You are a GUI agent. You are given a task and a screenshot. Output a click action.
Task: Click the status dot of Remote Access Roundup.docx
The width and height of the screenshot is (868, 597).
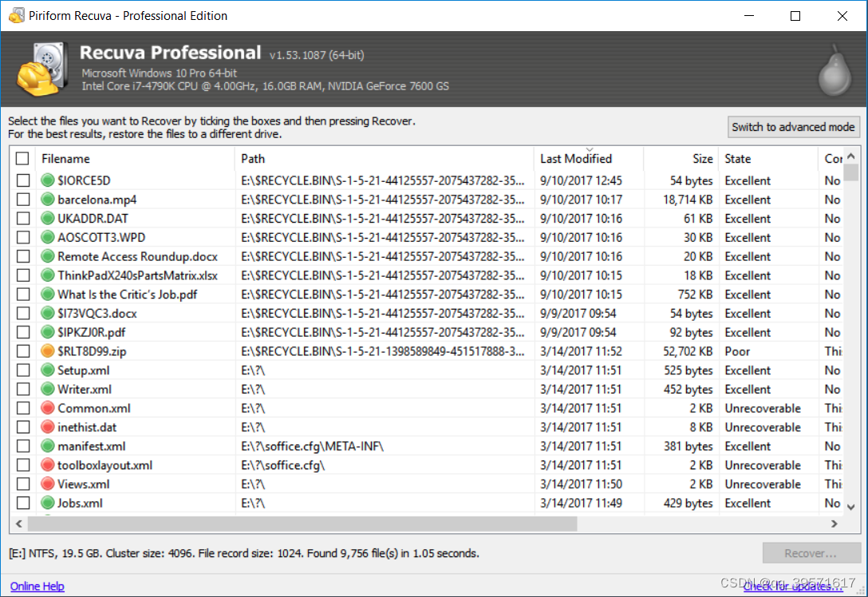[48, 256]
